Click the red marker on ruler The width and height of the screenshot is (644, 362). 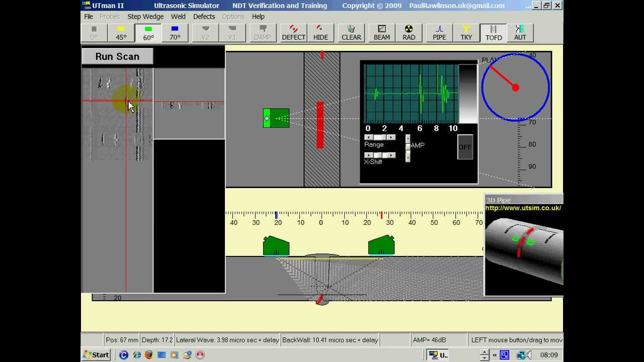point(381,215)
